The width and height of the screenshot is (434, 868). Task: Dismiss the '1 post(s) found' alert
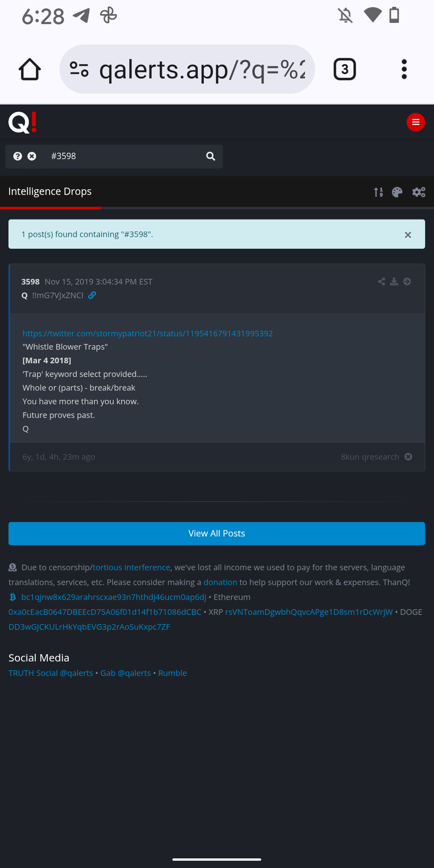408,235
